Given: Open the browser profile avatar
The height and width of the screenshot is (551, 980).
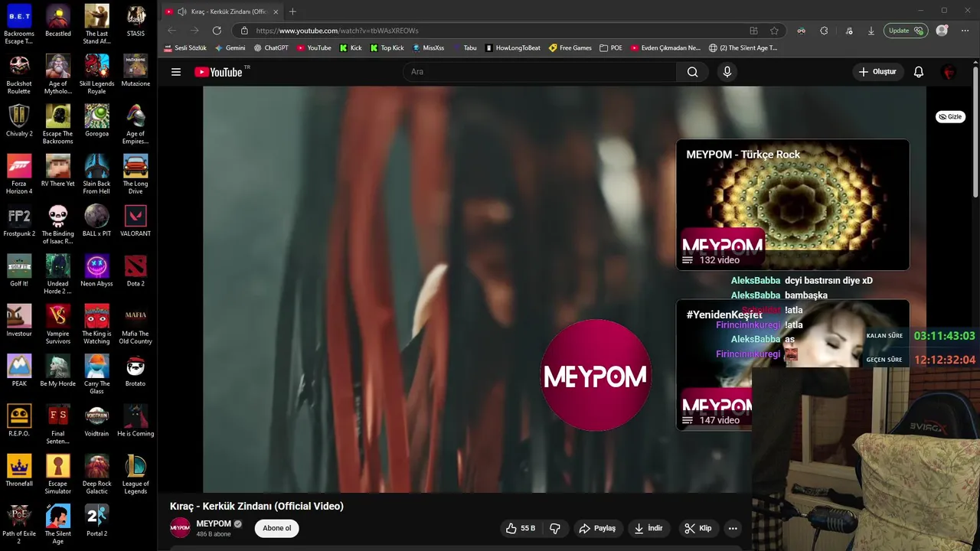Looking at the screenshot, I should click(x=942, y=31).
